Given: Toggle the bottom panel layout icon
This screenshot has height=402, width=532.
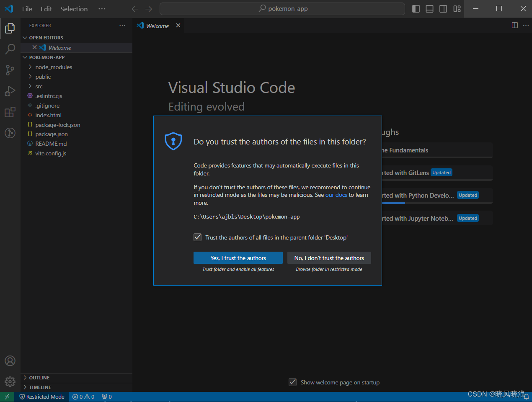Looking at the screenshot, I should pyautogui.click(x=429, y=9).
